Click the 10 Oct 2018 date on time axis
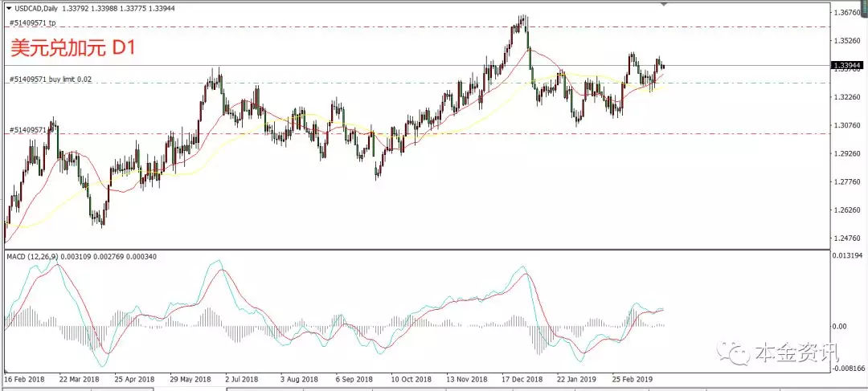Viewport: 868px width, 391px height. [411, 377]
